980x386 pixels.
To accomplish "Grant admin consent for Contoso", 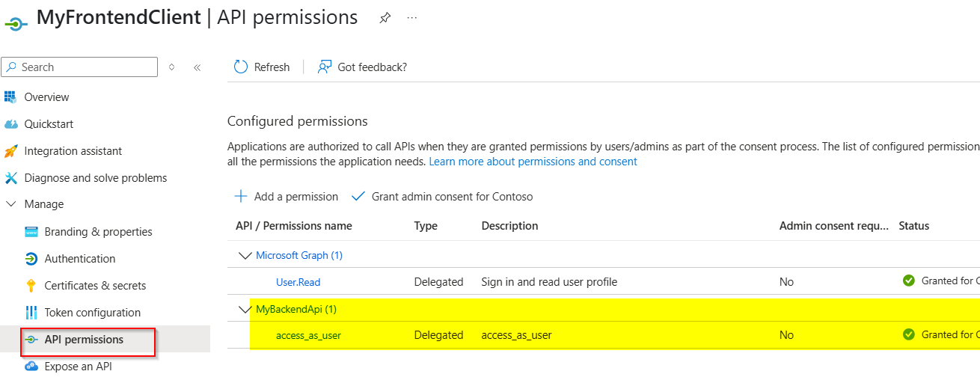I will pos(442,197).
